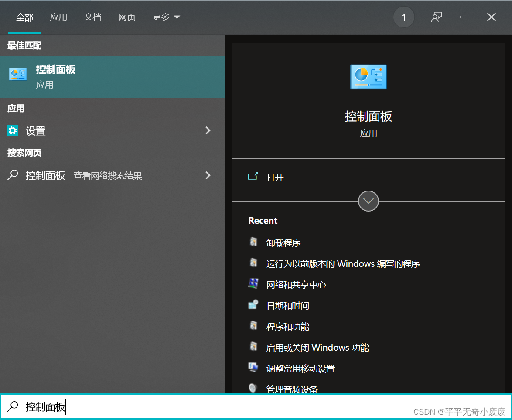Image resolution: width=512 pixels, height=420 pixels.
Task: Open the 更多 dropdown filter
Action: point(166,17)
